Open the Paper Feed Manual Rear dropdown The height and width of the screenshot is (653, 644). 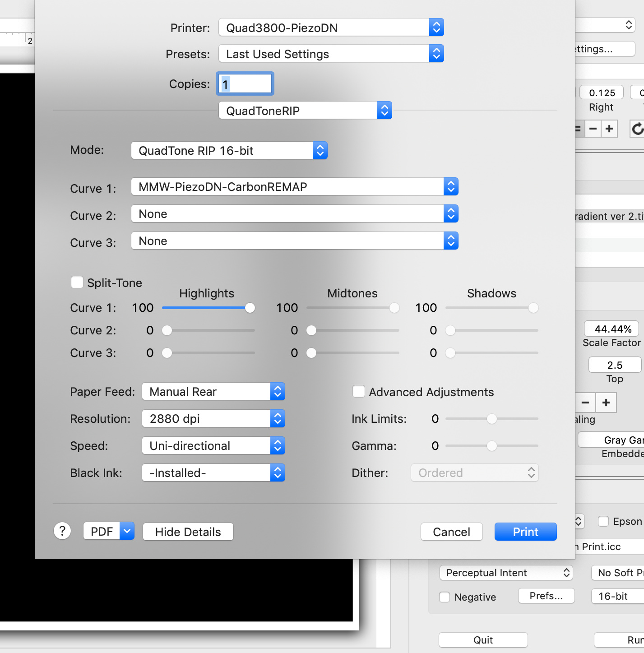pyautogui.click(x=213, y=392)
